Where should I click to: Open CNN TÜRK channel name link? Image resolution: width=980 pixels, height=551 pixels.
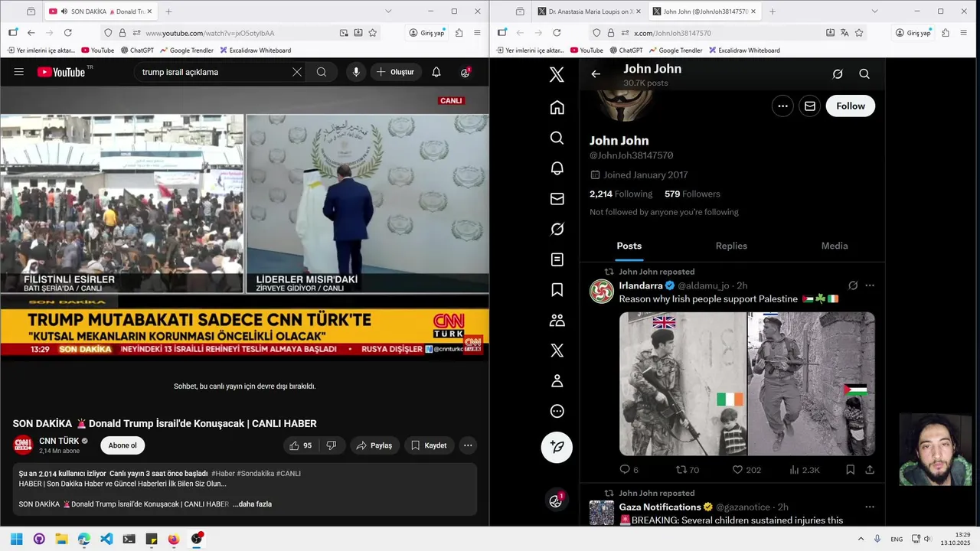point(59,441)
